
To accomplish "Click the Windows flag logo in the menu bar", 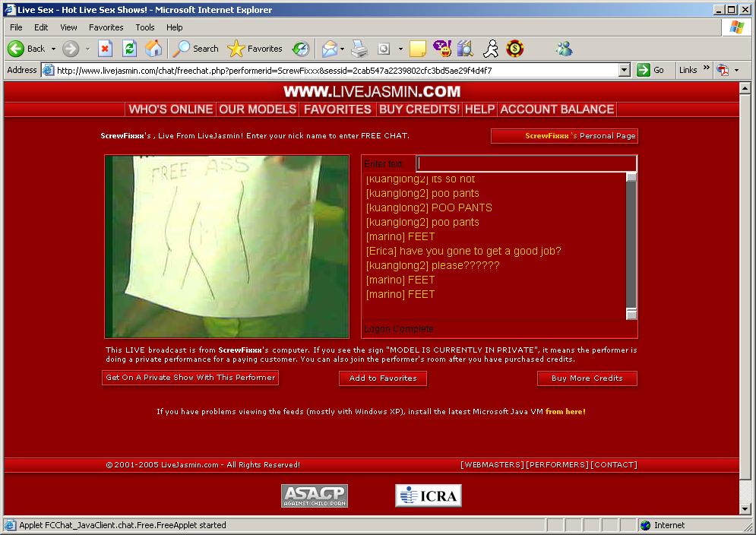I will pos(736,27).
